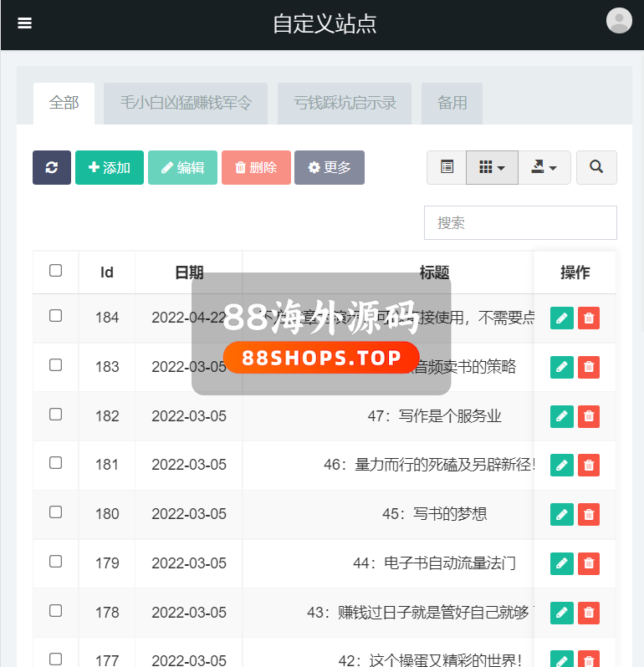This screenshot has width=644, height=667.
Task: Click green edit pencil for row 184
Action: (562, 318)
